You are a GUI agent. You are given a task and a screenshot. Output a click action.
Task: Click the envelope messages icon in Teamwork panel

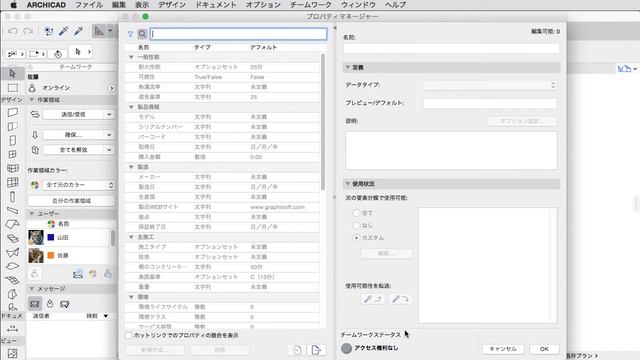point(35,304)
